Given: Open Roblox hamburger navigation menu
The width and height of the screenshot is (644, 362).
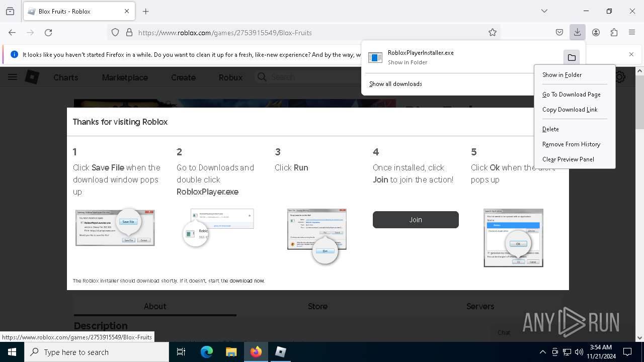Looking at the screenshot, I should [13, 77].
